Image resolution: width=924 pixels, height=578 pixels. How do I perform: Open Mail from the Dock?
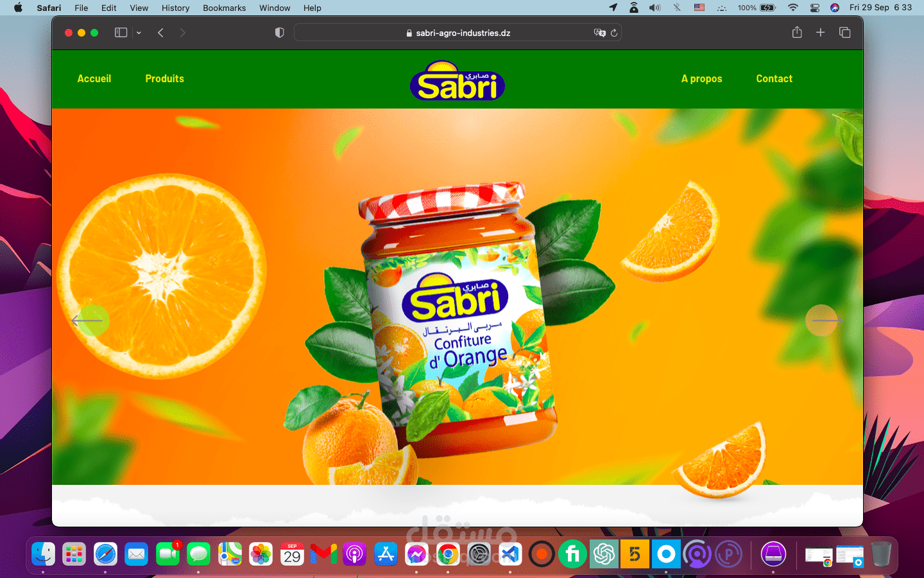(x=137, y=554)
